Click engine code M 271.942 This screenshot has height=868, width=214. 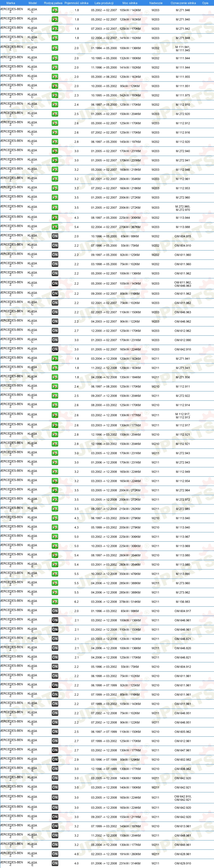(183, 29)
